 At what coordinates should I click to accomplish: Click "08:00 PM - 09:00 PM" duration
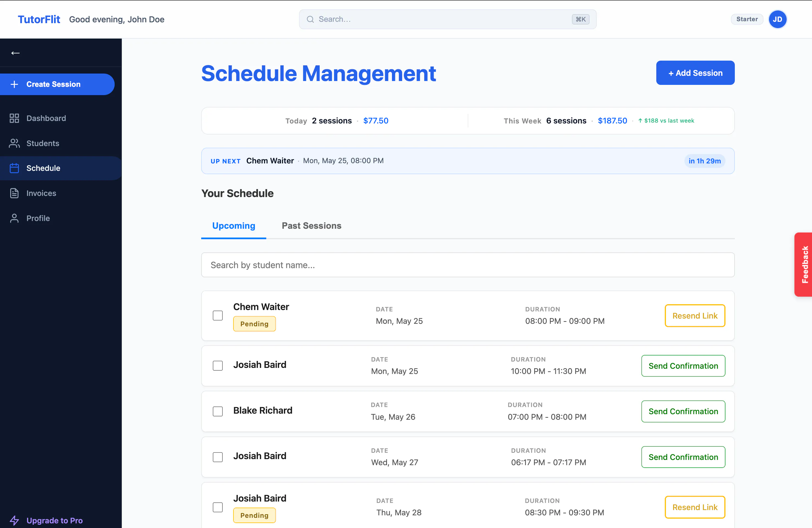coord(565,321)
